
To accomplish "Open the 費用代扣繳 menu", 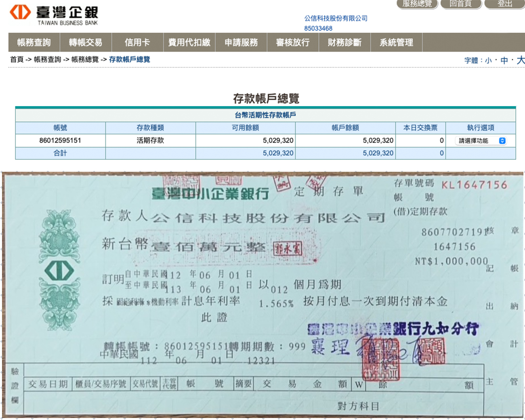I will point(189,42).
